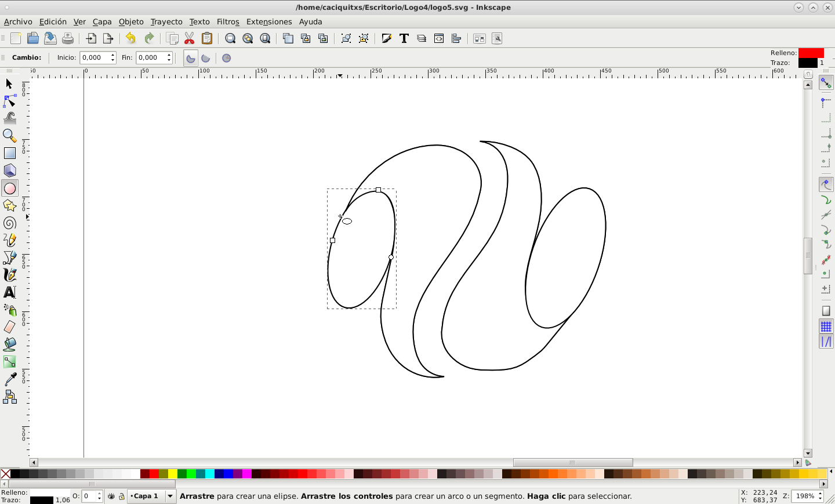Activate the Zoom magnifier tool
This screenshot has height=504, width=835.
click(9, 136)
